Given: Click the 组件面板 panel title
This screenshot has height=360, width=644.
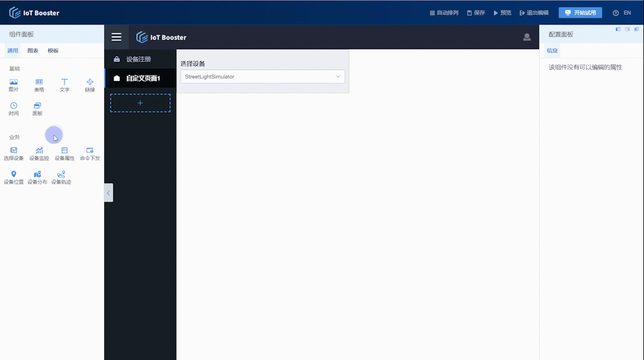Looking at the screenshot, I should pos(21,35).
